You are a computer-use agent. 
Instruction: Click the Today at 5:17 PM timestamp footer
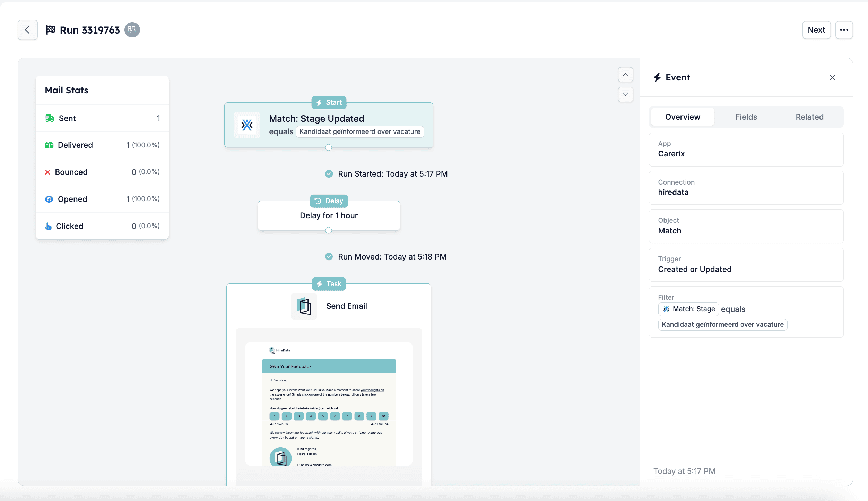684,471
